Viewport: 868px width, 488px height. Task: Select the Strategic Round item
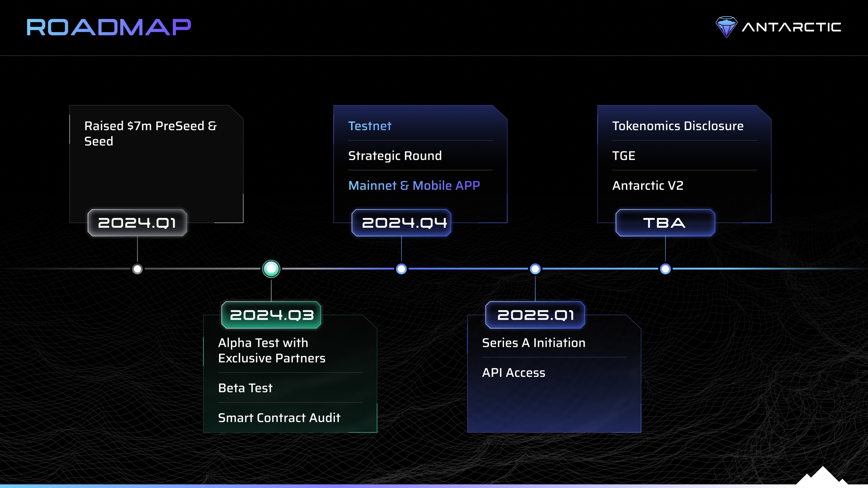pyautogui.click(x=395, y=156)
